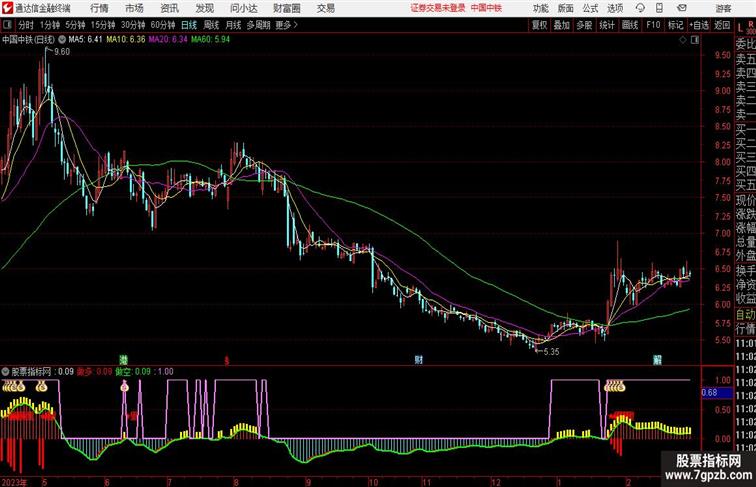756x487 pixels.
Task: Click the 画线 toolbar button
Action: 630,25
